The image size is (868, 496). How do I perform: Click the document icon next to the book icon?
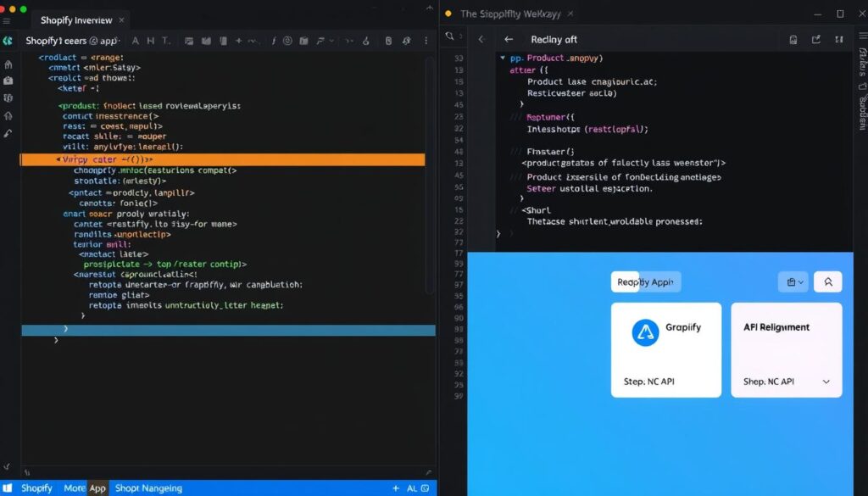(223, 41)
